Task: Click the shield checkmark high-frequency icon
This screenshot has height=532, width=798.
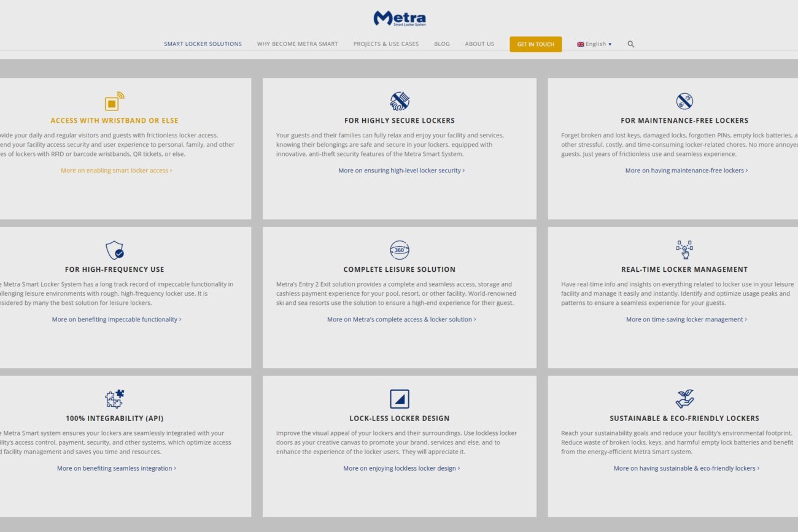Action: pyautogui.click(x=114, y=250)
